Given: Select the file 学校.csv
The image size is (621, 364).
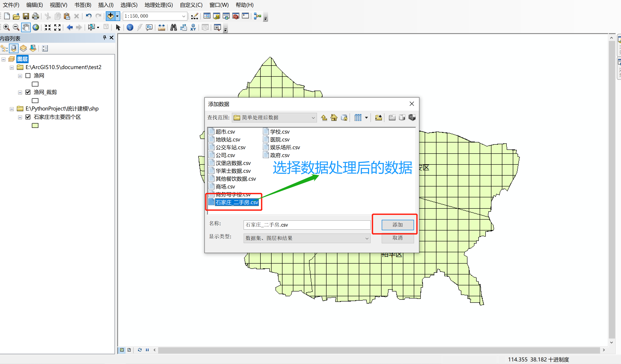Looking at the screenshot, I should pyautogui.click(x=277, y=132).
